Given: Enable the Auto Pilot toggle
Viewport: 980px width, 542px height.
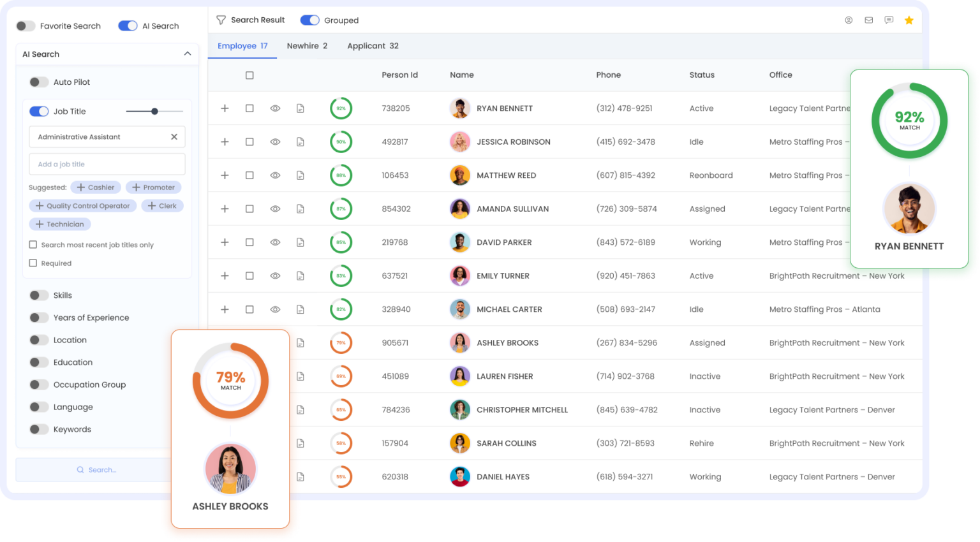Looking at the screenshot, I should point(39,82).
